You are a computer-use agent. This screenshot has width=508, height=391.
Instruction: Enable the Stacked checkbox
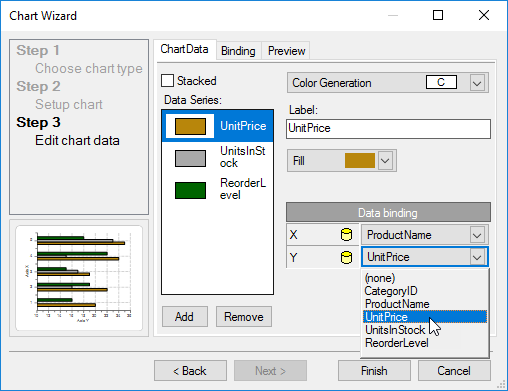tap(167, 81)
